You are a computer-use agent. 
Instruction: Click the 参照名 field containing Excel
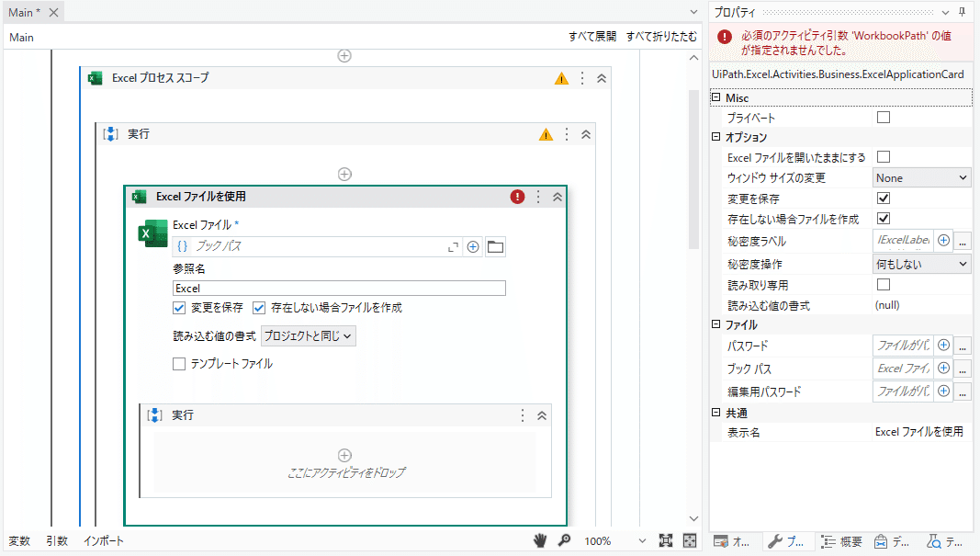click(339, 289)
